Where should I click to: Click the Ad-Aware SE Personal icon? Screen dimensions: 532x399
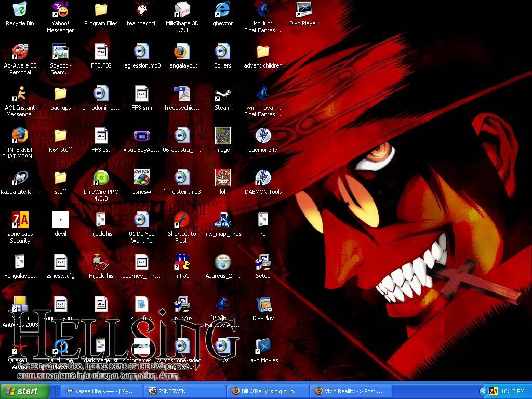pyautogui.click(x=20, y=52)
